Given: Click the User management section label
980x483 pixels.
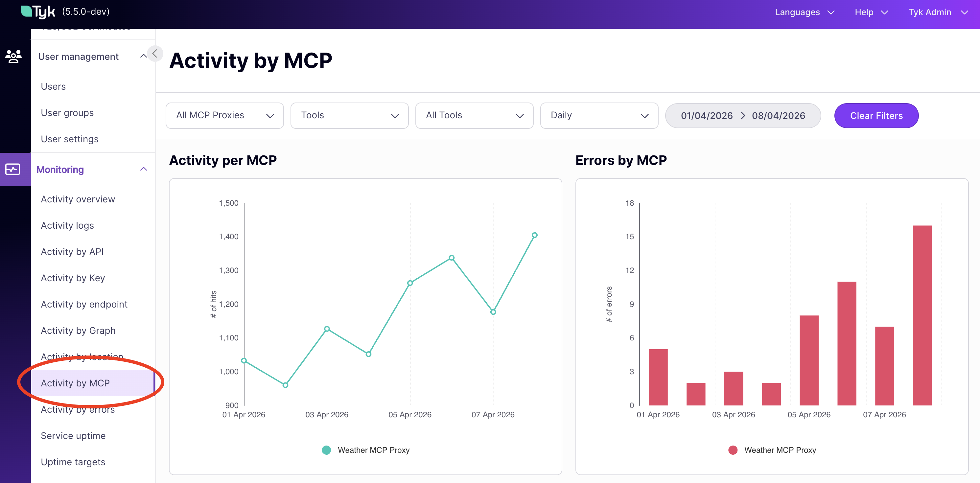Looking at the screenshot, I should pyautogui.click(x=78, y=57).
